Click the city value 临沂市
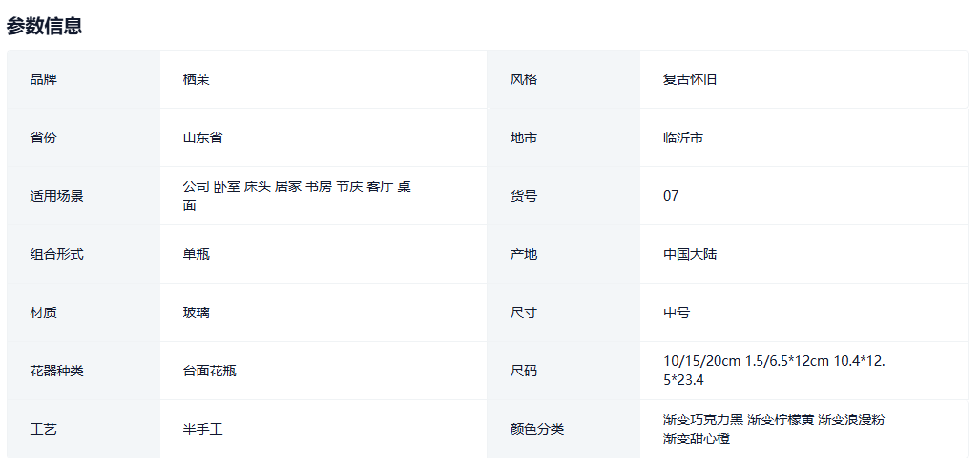Screen dimensions: 980x469 coord(683,138)
